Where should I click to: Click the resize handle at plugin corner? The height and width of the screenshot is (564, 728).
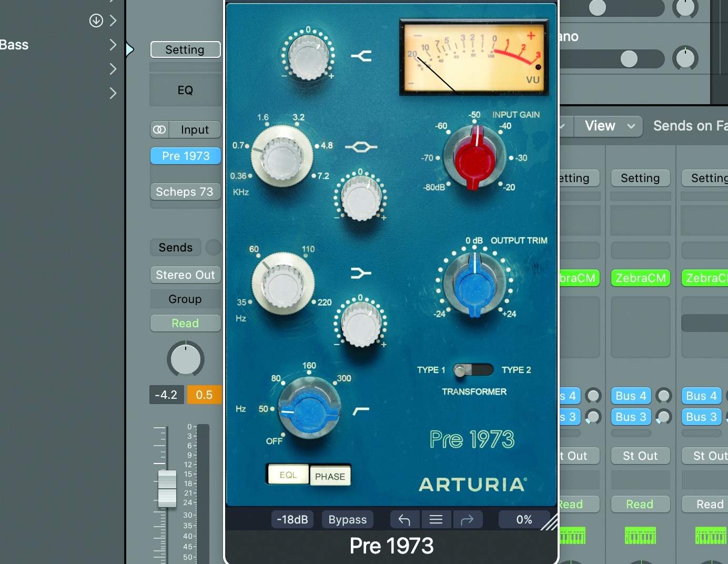(x=550, y=522)
